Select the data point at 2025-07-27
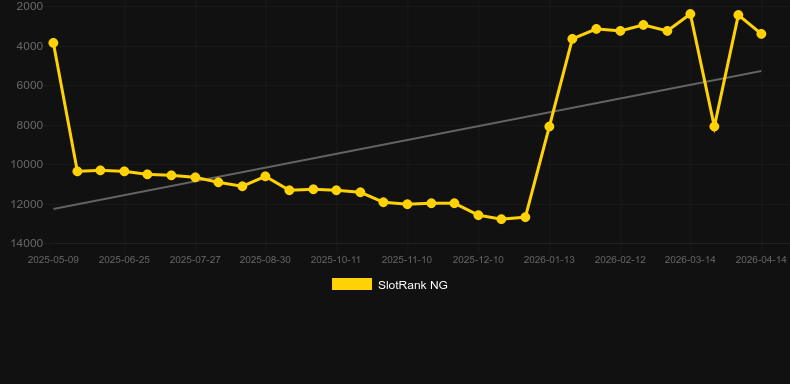The width and height of the screenshot is (790, 384). click(x=195, y=177)
